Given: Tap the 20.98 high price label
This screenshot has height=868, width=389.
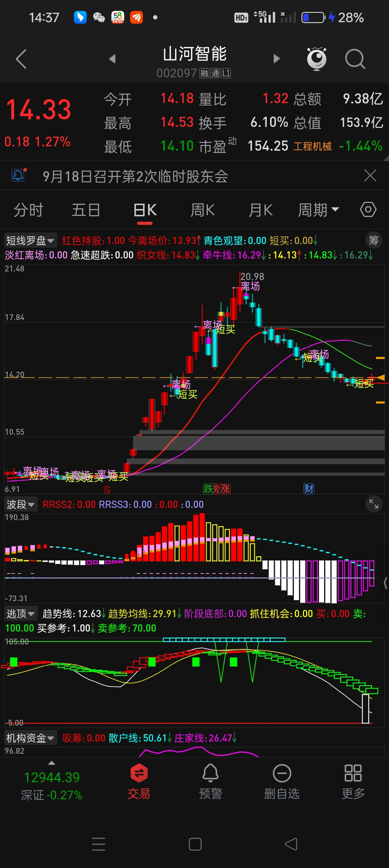Looking at the screenshot, I should pyautogui.click(x=252, y=276).
